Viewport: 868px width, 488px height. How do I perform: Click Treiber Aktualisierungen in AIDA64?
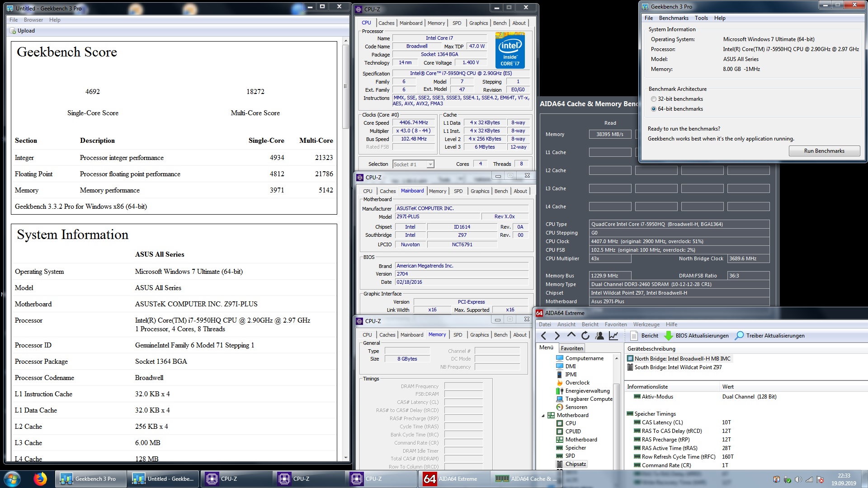pos(769,336)
